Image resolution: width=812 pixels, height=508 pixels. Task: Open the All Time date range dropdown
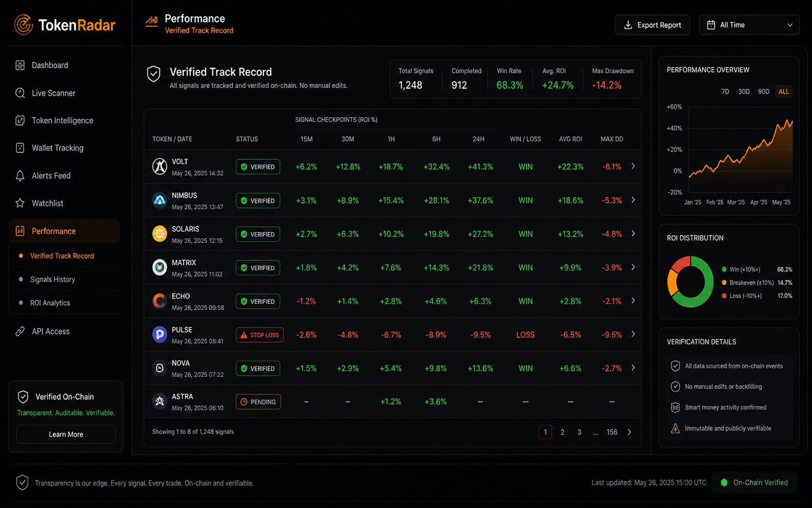(x=749, y=25)
